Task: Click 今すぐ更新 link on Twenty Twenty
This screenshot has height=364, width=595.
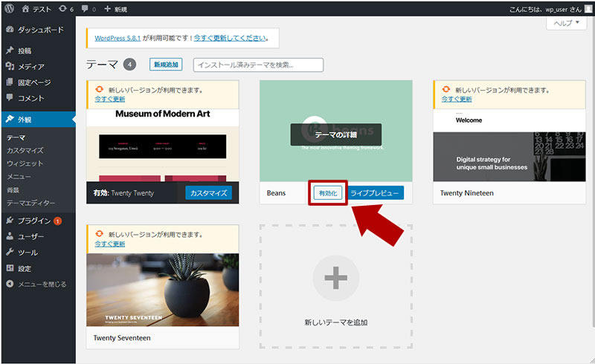Action: 109,99
